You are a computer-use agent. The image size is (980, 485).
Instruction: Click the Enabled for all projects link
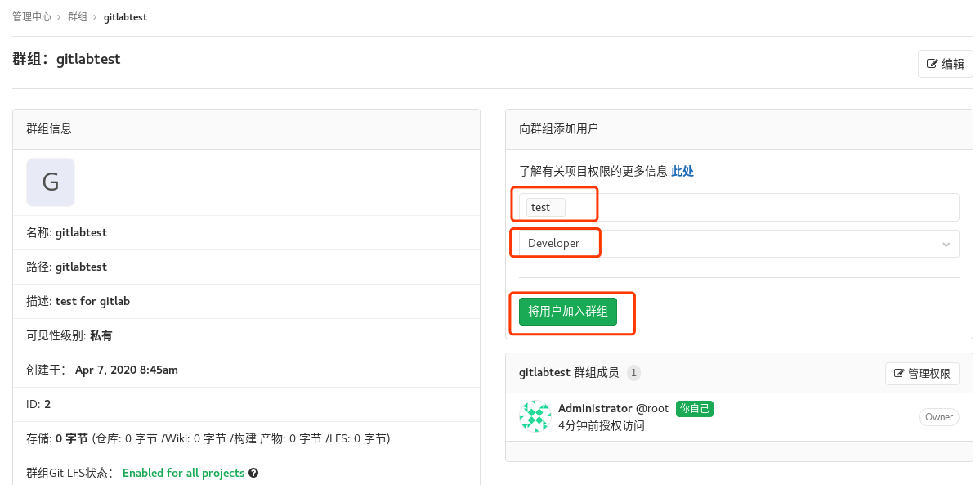tap(183, 472)
